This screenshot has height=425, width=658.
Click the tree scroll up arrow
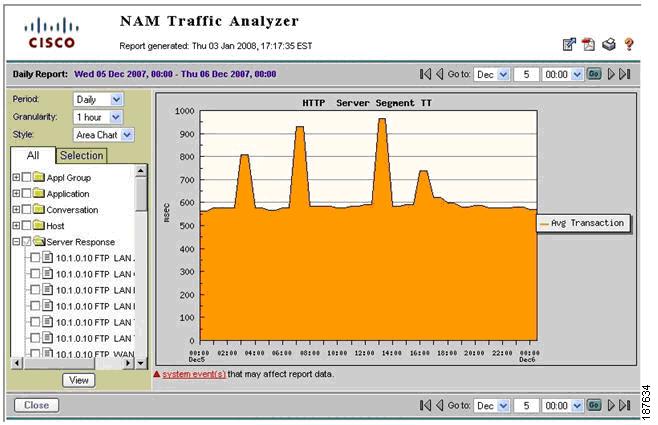coord(141,171)
